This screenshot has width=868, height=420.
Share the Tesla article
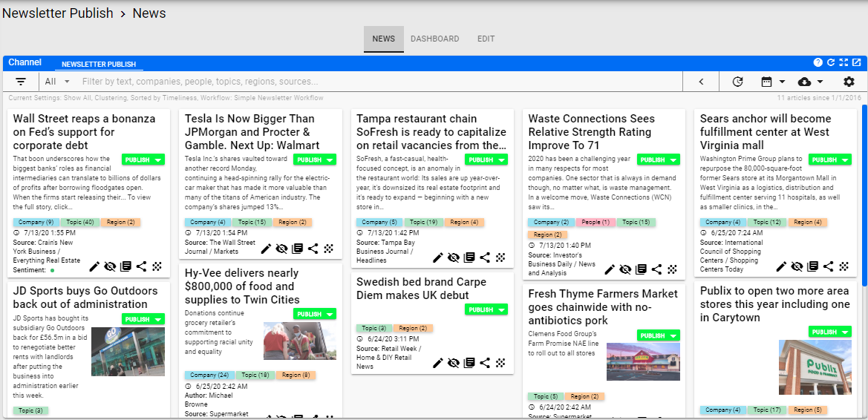click(x=313, y=249)
